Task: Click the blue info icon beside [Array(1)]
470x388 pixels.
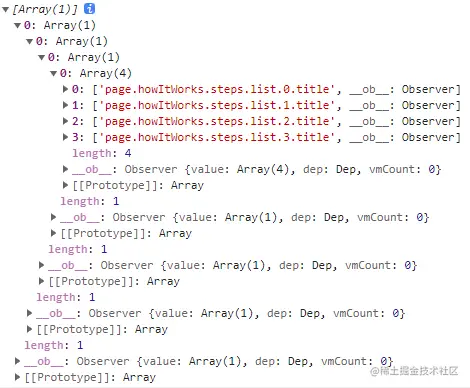Action: click(89, 9)
